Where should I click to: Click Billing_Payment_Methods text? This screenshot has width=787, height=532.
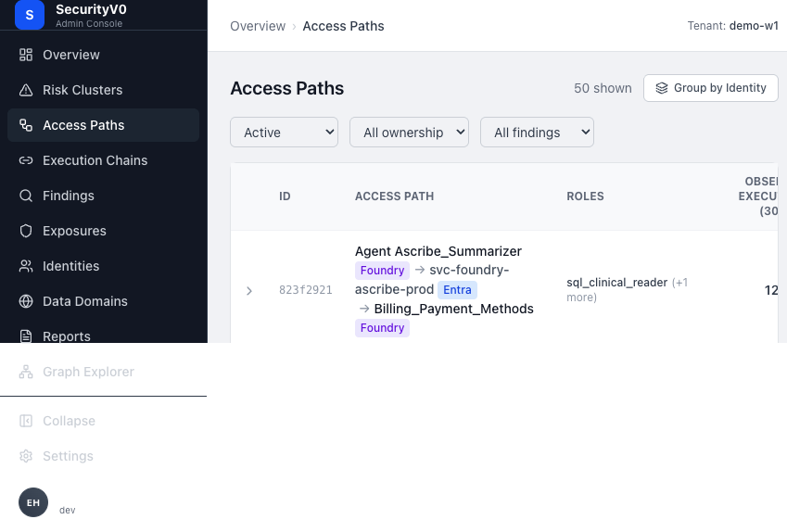(x=453, y=309)
